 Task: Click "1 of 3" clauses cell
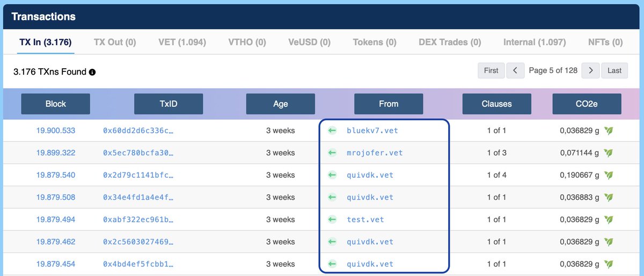point(497,153)
